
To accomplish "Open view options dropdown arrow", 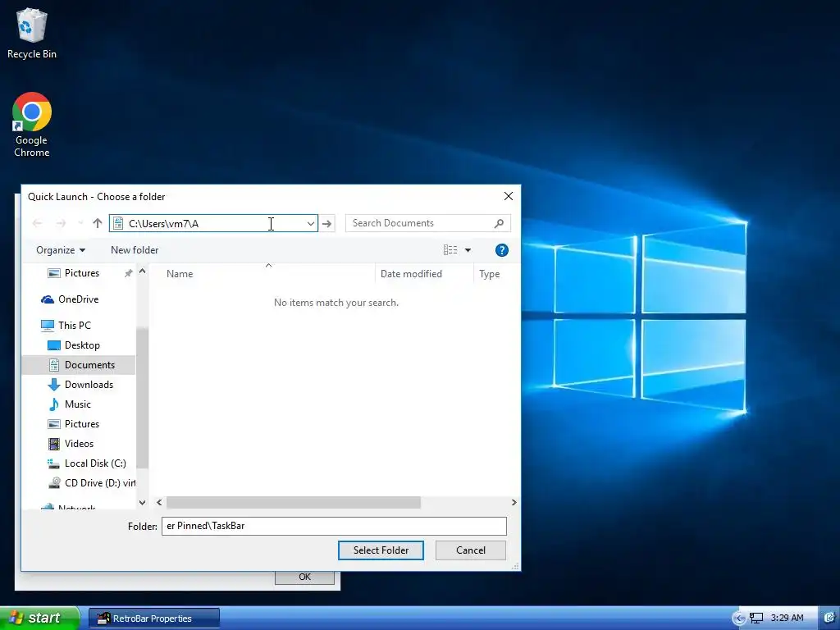I will [x=468, y=250].
